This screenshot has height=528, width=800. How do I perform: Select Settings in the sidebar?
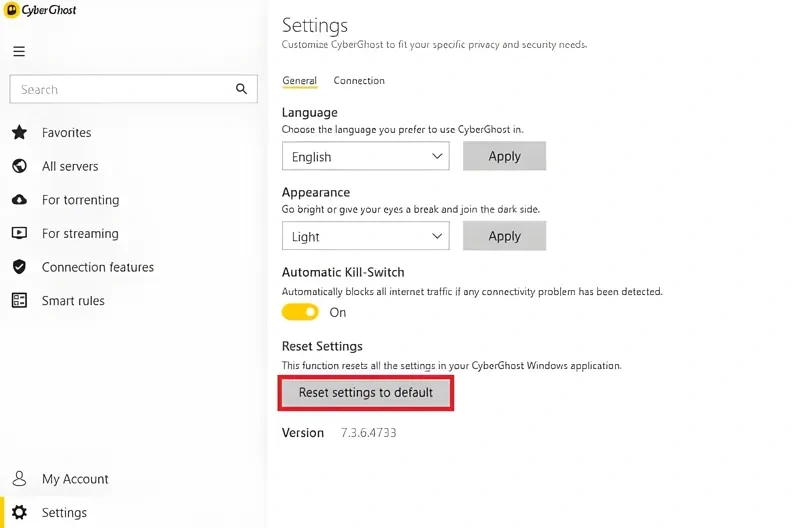64,513
